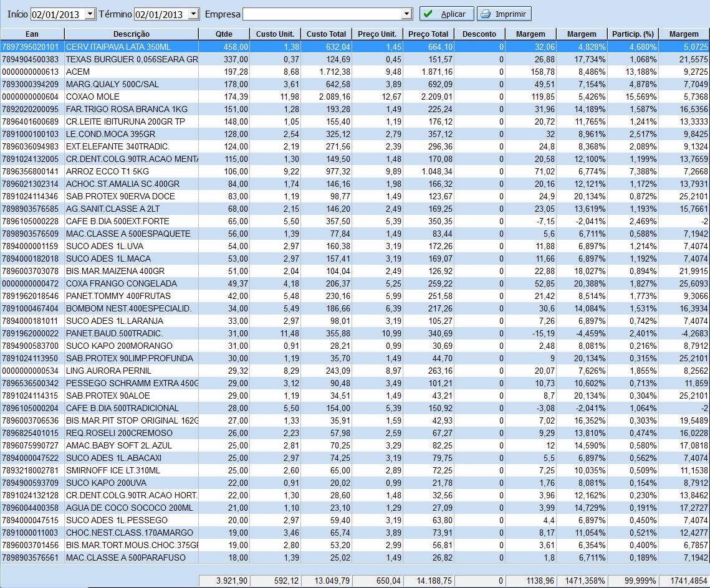Screen dimensions: 710x588
Task: Sort by the Particip. (%) column header
Action: (633, 34)
